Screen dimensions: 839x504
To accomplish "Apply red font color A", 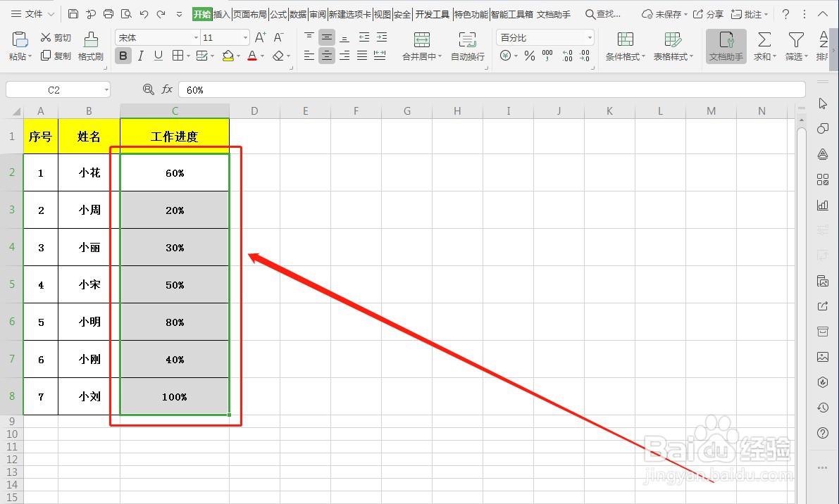I will point(252,56).
